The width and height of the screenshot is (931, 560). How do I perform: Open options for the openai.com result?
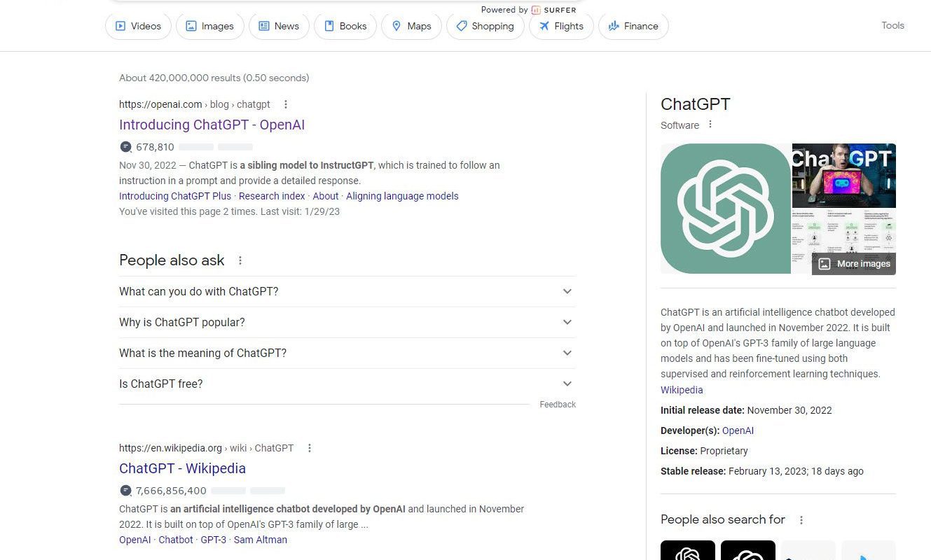pos(285,104)
